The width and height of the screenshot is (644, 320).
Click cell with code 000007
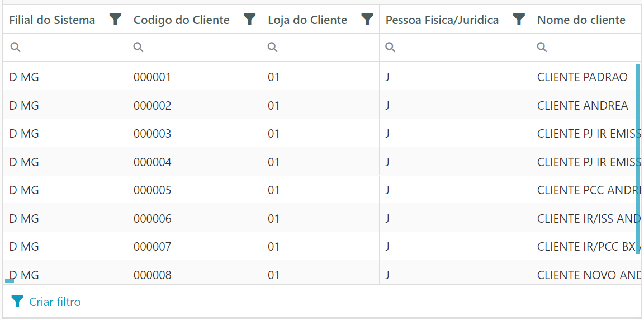[152, 247]
